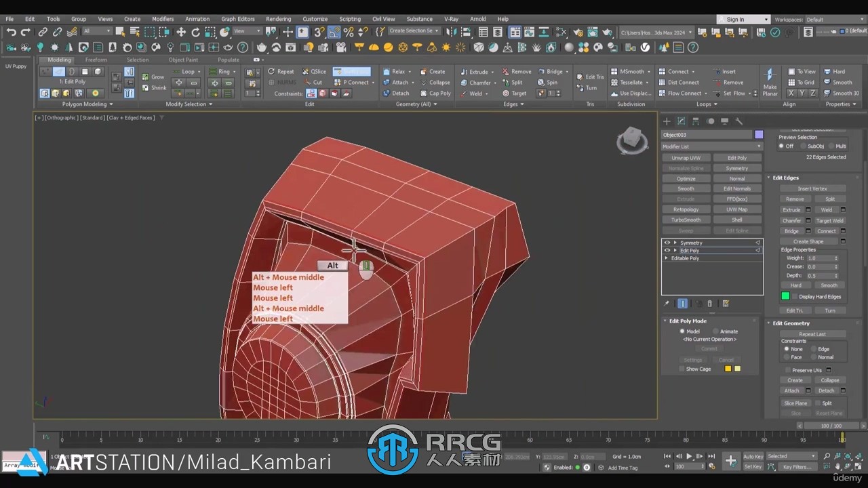Screen dimensions: 868x488
Task: Toggle visibility eye of Edit Poly modifier
Action: (667, 250)
